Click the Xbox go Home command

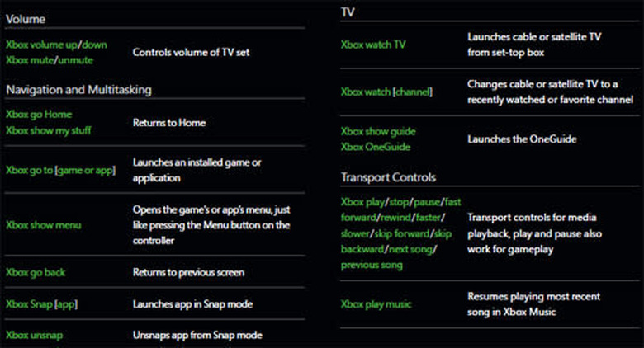coord(39,115)
